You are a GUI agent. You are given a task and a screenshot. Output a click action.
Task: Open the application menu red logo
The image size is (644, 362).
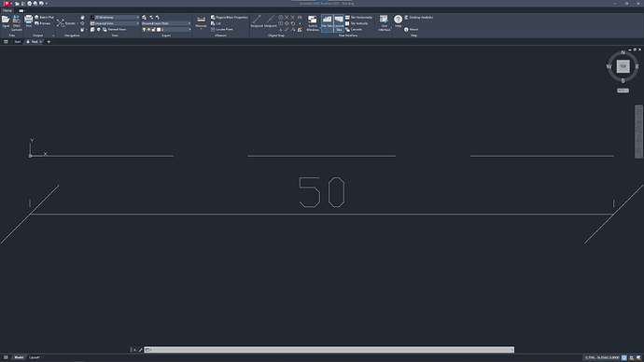7,4
